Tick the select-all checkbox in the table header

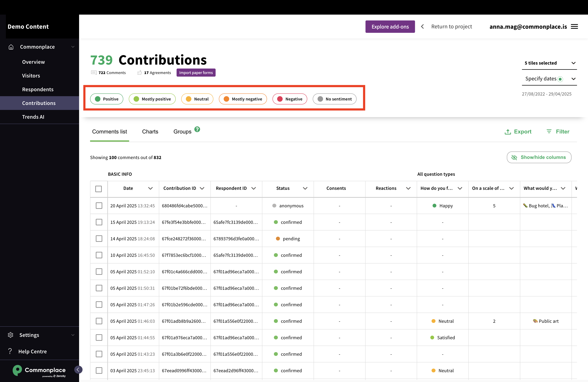[98, 189]
